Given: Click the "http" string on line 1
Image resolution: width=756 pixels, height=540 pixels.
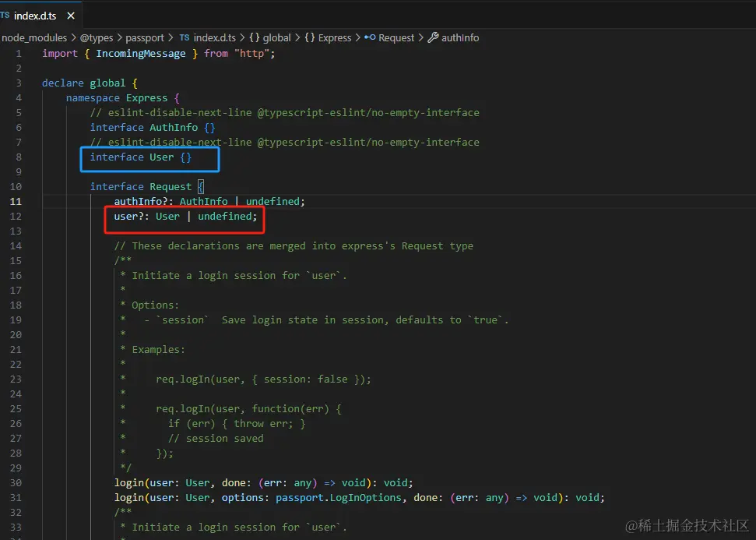Looking at the screenshot, I should [251, 54].
